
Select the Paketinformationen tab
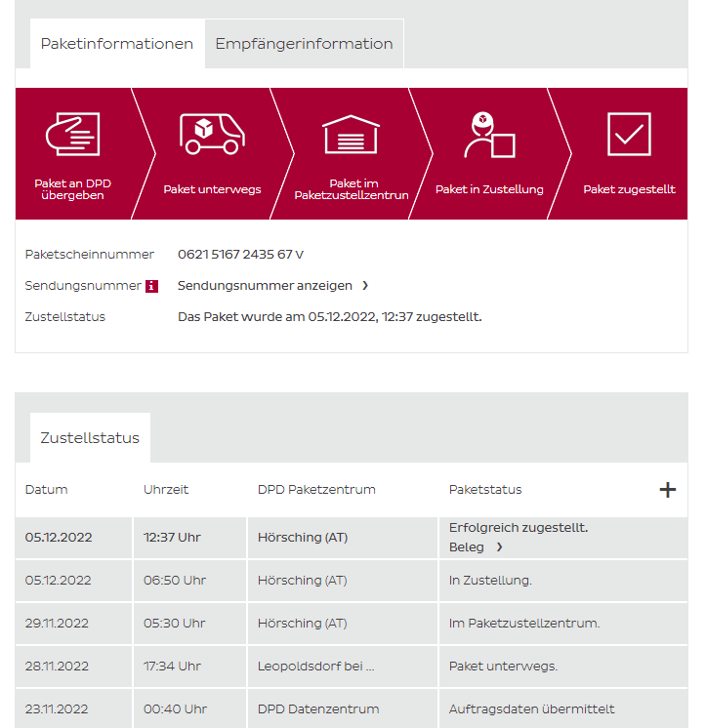click(117, 44)
